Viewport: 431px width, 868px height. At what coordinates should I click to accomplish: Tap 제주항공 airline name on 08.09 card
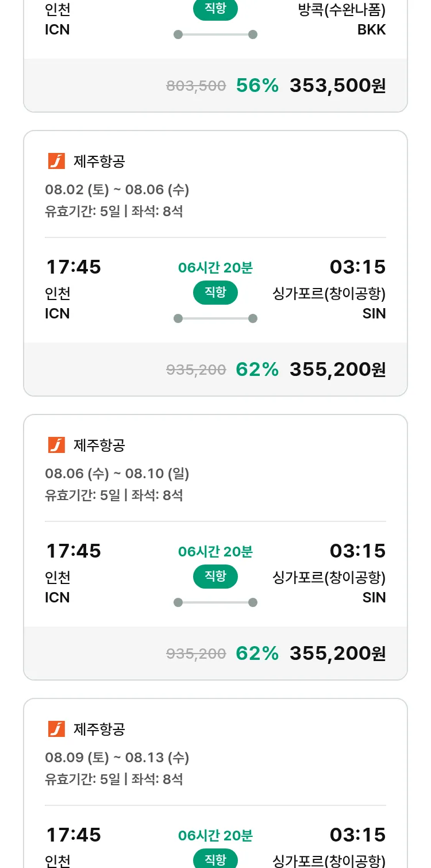[x=99, y=729]
